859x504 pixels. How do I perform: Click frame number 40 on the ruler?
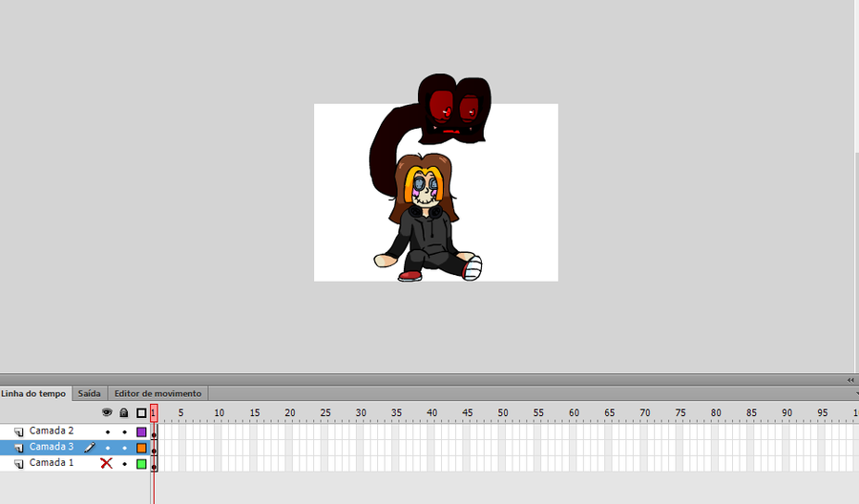click(x=431, y=413)
